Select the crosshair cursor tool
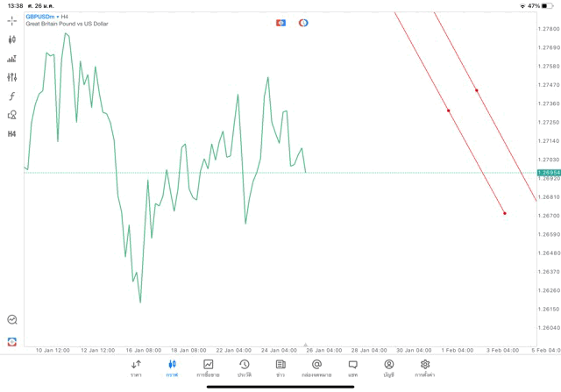Image resolution: width=561 pixels, height=392 pixels. point(11,20)
